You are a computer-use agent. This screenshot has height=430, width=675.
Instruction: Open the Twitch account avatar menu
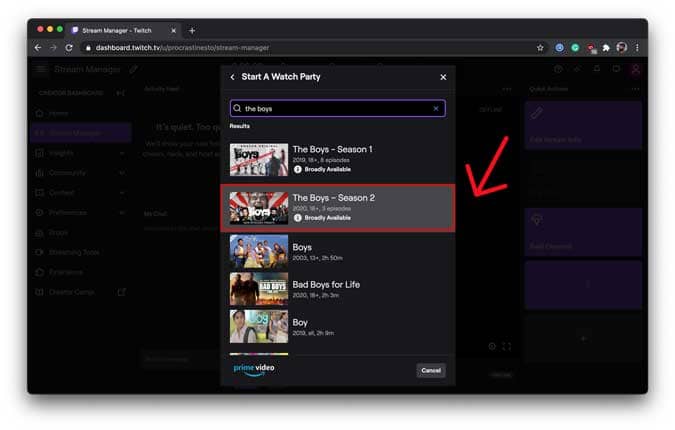(x=636, y=69)
